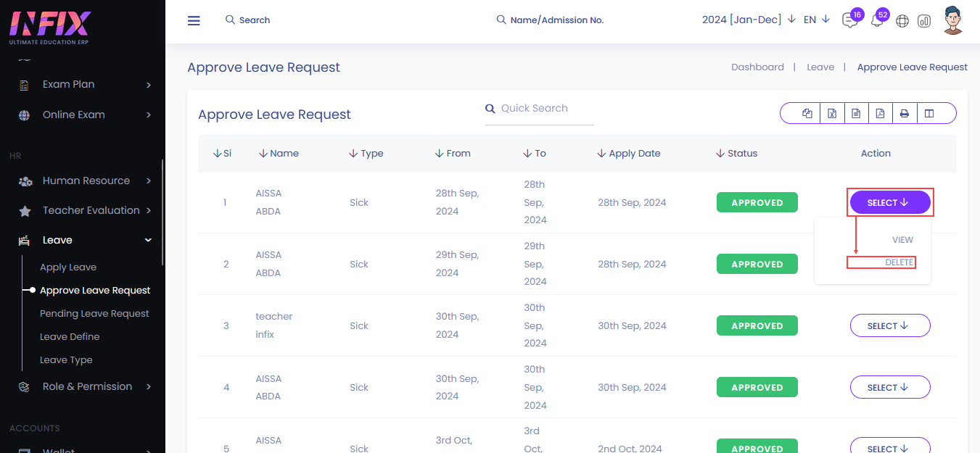
Task: Click the magnifier icon beside Quick Search
Action: coord(490,109)
